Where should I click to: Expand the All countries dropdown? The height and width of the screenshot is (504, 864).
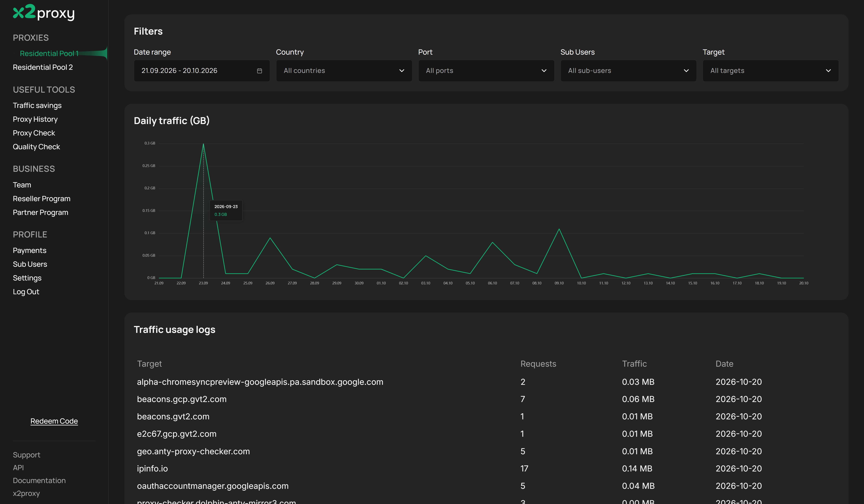pos(344,71)
